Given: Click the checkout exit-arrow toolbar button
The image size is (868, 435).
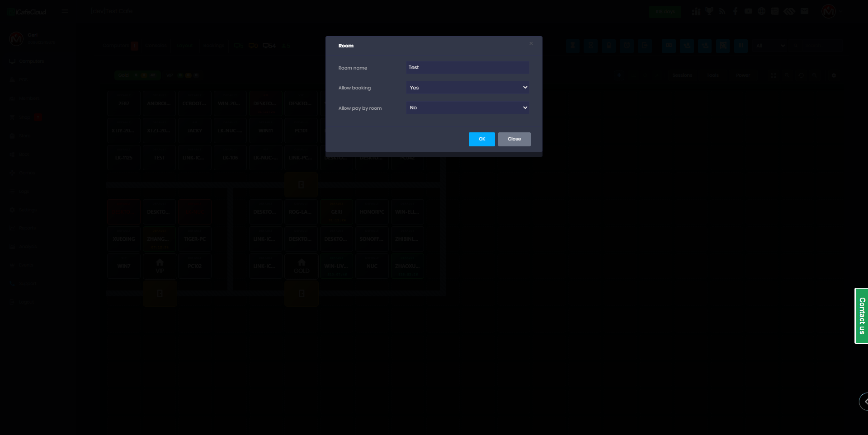Looking at the screenshot, I should click(645, 46).
